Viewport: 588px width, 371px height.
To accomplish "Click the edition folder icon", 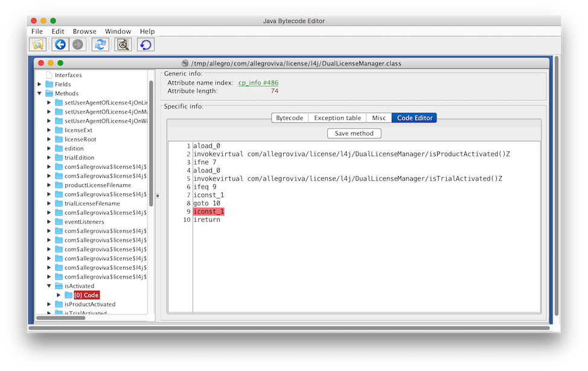I will [x=59, y=148].
